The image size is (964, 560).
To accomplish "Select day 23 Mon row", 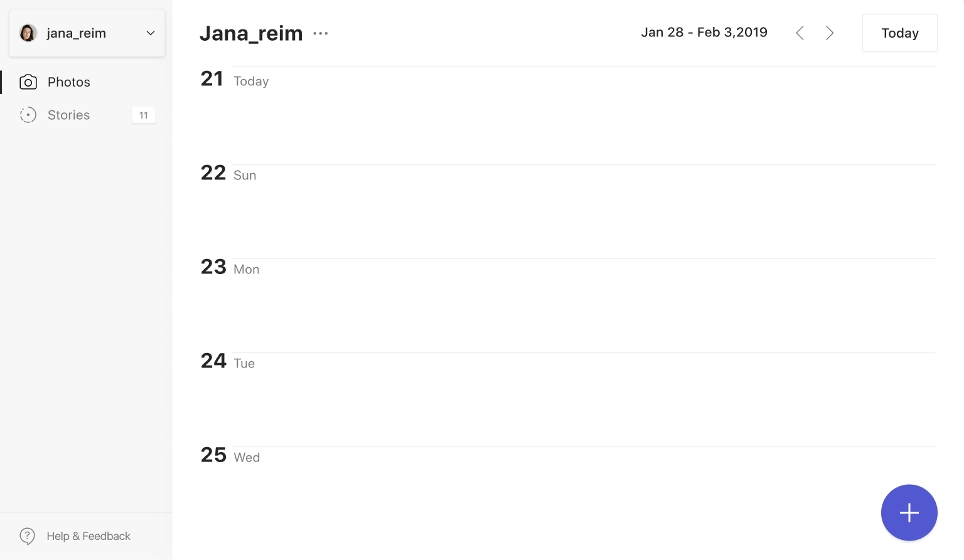I will [x=230, y=268].
